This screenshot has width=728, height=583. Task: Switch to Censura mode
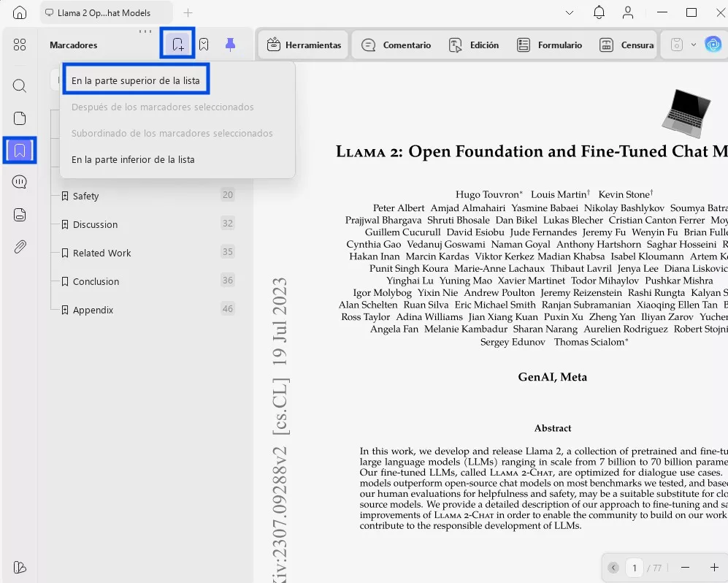tap(626, 45)
